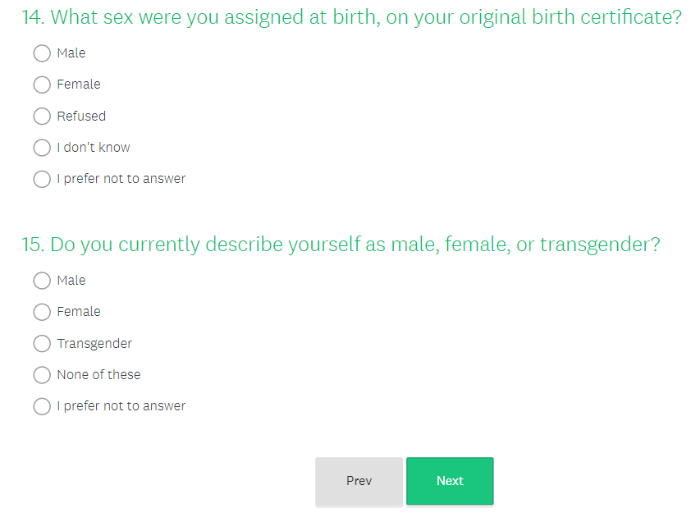Screen dimensions: 691x517
Task: Click question 14 heading about birth sex
Action: [351, 17]
